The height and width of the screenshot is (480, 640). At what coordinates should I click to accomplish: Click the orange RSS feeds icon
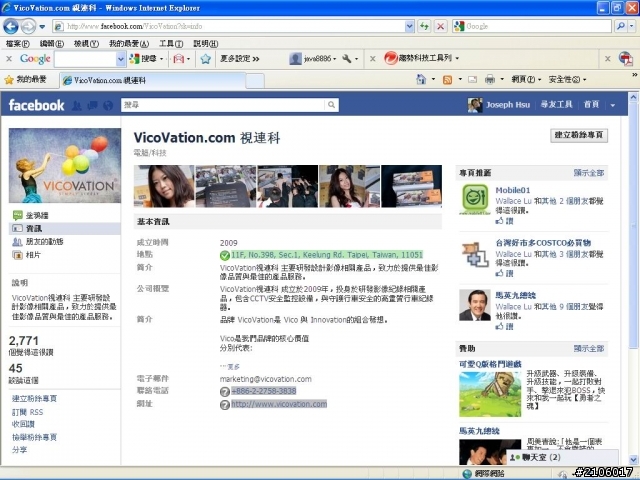click(x=448, y=80)
